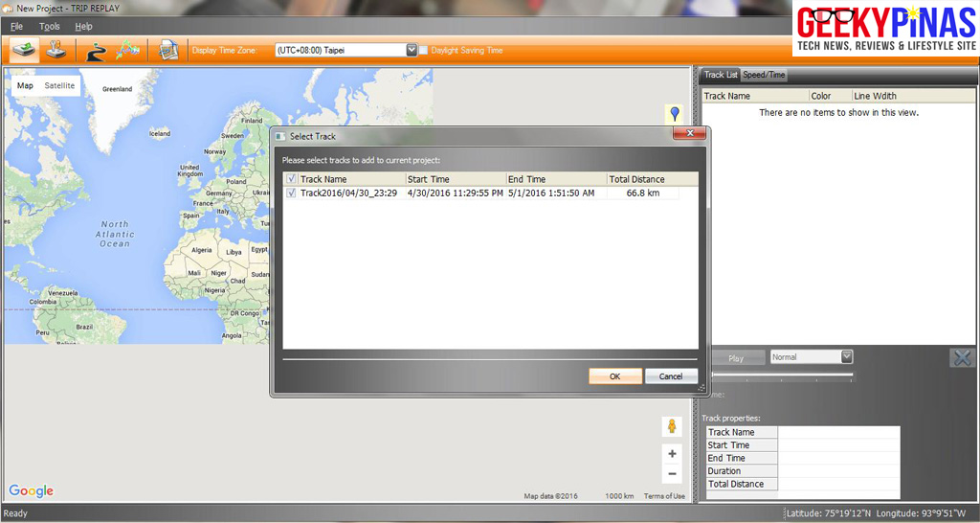Toggle the select-all checkbox in Track Name header
Viewport: 980px width, 523px height.
pyautogui.click(x=291, y=179)
